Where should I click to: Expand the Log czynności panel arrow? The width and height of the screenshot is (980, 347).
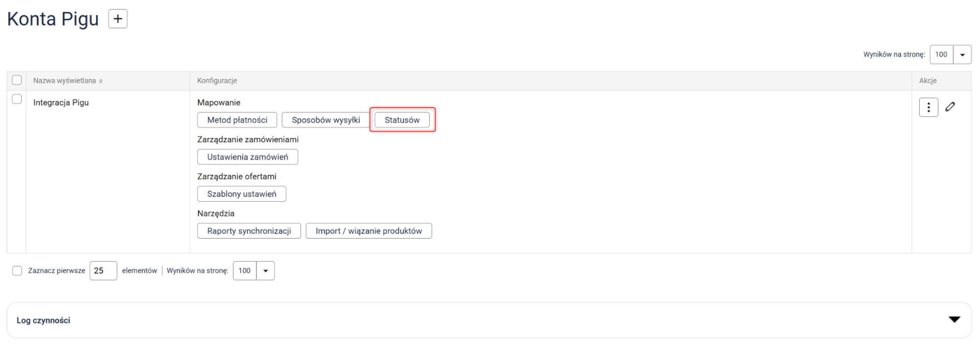click(x=954, y=320)
